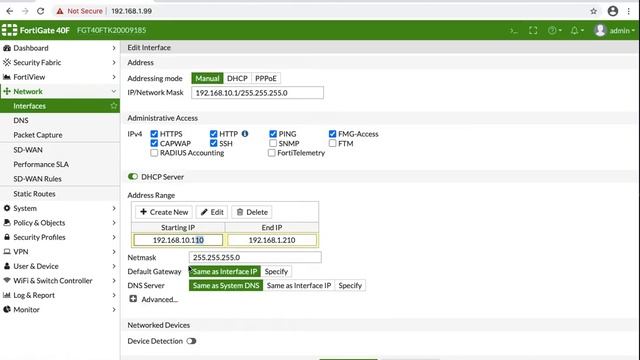Screen dimensions: 640x360
Task: Expand the Policy & Objects chevron
Action: tap(113, 222)
